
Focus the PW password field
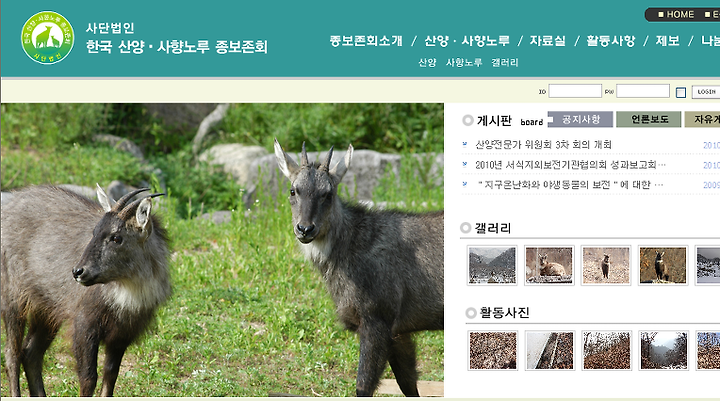(642, 91)
